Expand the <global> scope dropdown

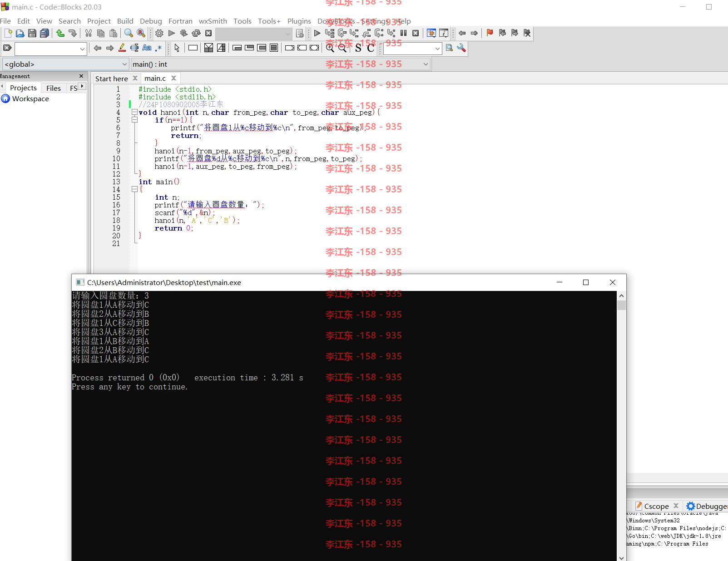point(66,64)
